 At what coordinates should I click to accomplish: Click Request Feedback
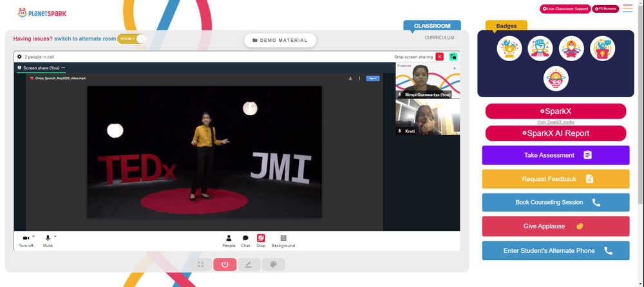tap(556, 179)
